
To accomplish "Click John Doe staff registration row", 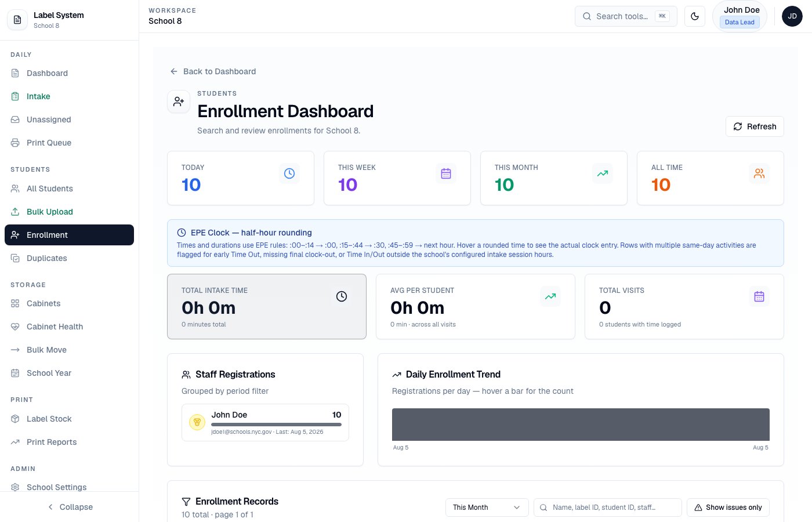I will (265, 422).
